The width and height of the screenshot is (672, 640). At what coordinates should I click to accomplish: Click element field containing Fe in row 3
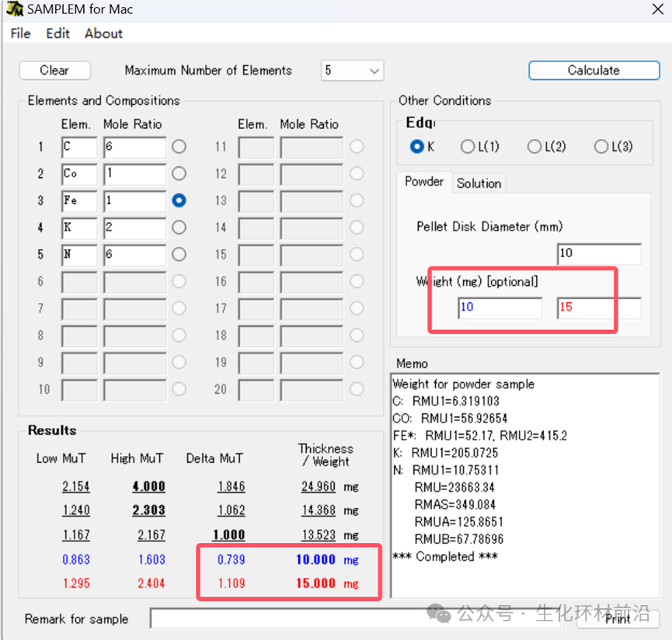pyautogui.click(x=79, y=201)
